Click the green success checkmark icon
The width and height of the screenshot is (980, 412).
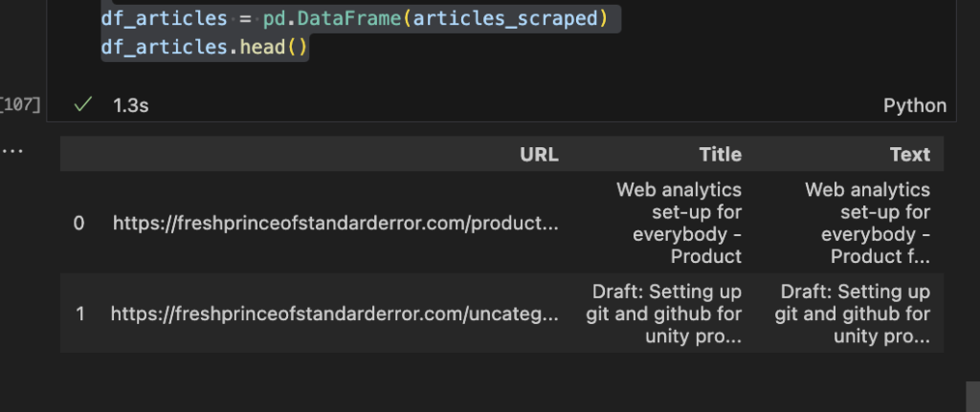coord(82,105)
